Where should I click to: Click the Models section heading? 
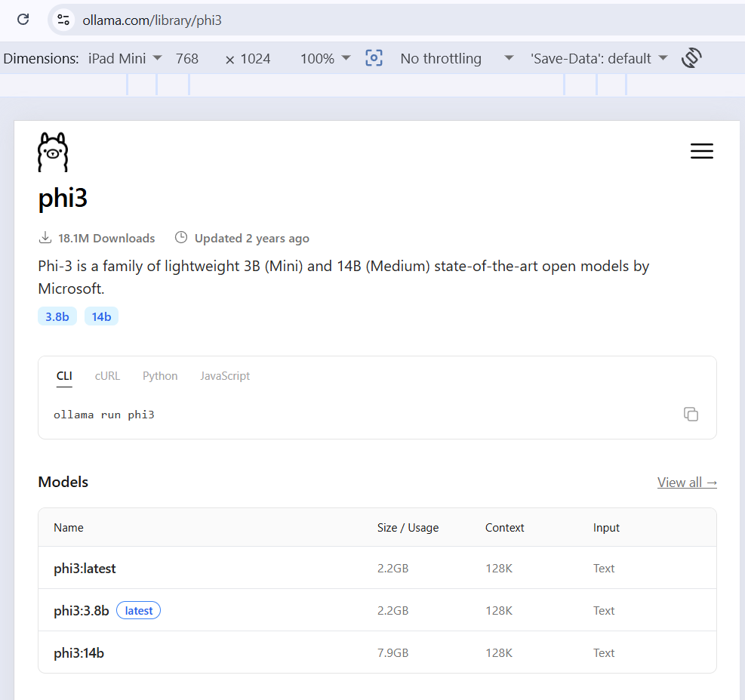[x=63, y=482]
